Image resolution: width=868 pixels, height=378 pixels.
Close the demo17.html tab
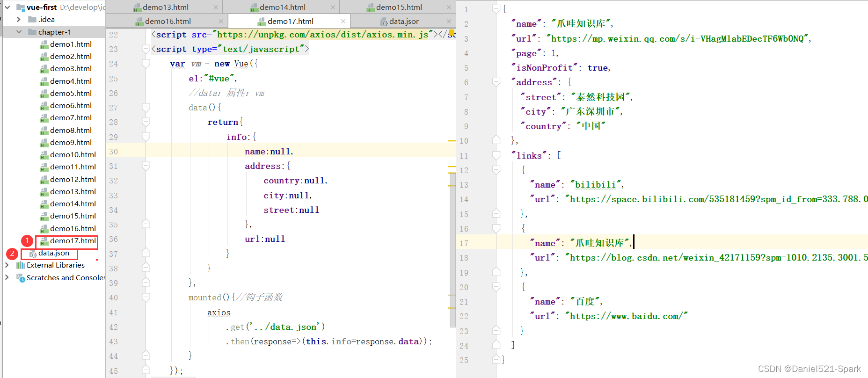coord(343,21)
